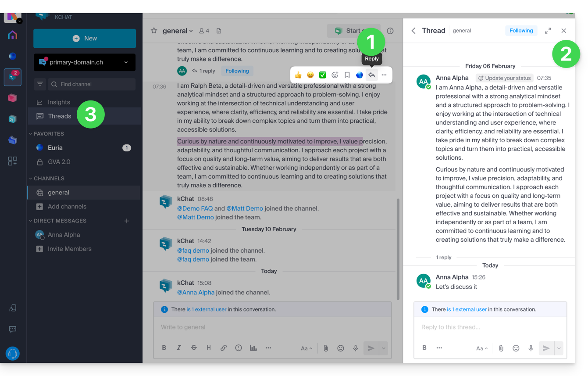Open the add reaction picker on the message
Image resolution: width=588 pixels, height=376 pixels.
335,75
